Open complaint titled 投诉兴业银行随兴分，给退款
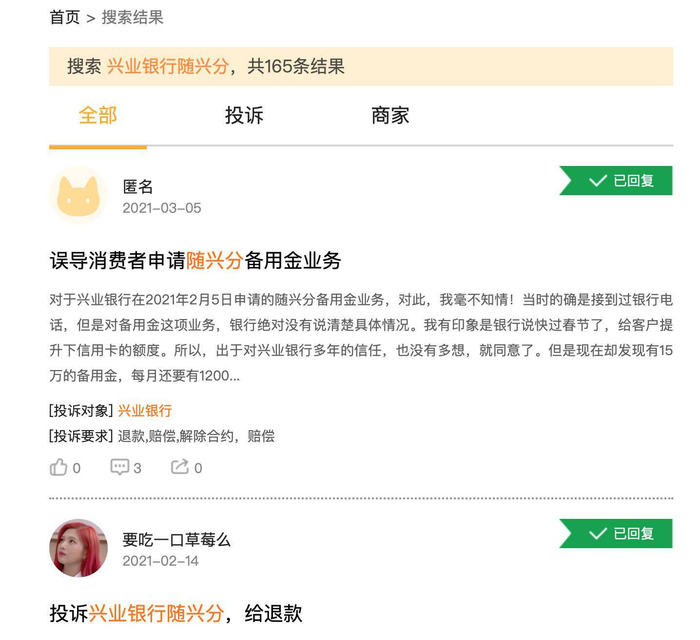This screenshot has height=640, width=700. (x=176, y=613)
